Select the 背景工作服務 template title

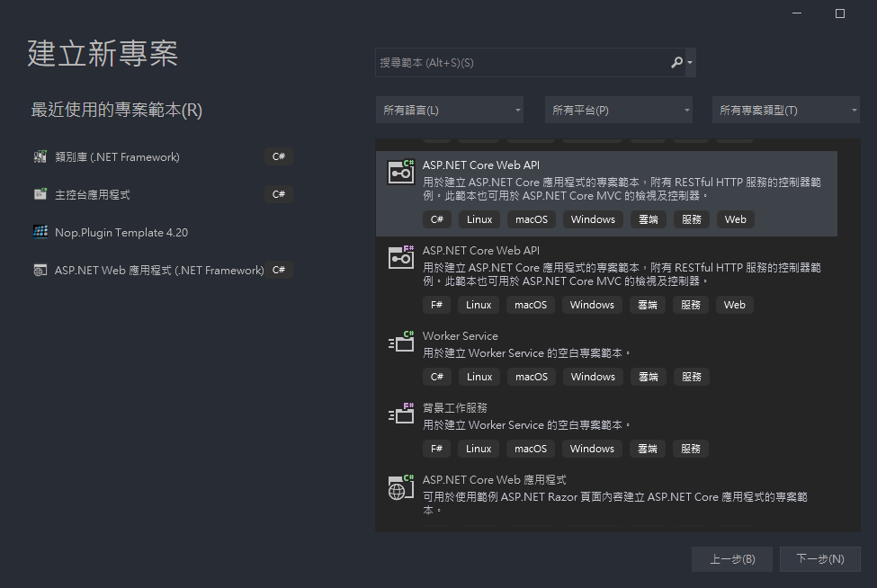[455, 408]
